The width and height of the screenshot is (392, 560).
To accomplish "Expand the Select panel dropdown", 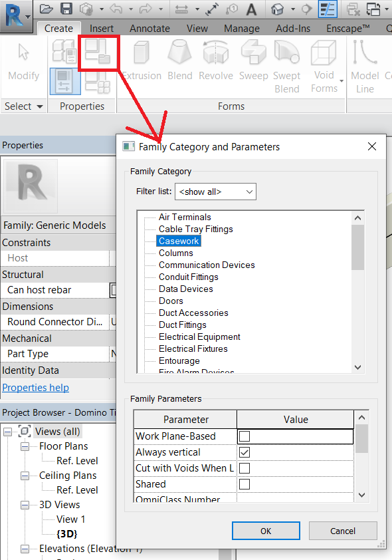I will click(x=23, y=106).
